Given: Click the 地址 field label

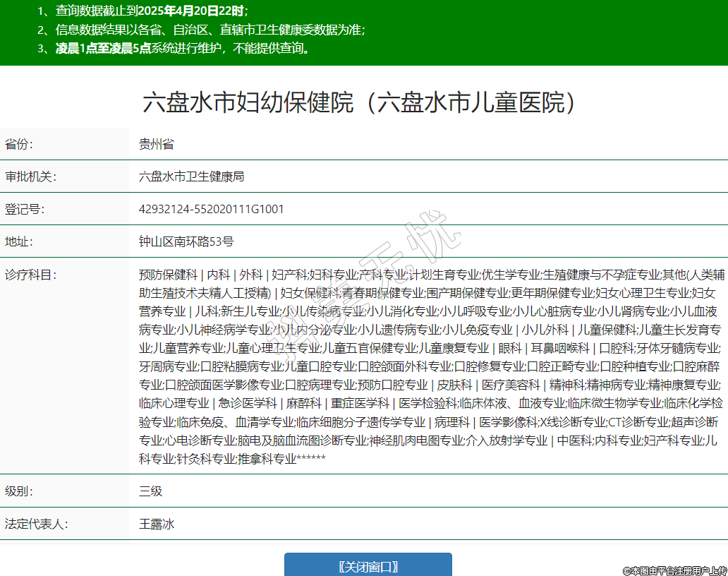Looking at the screenshot, I should pos(20,241).
